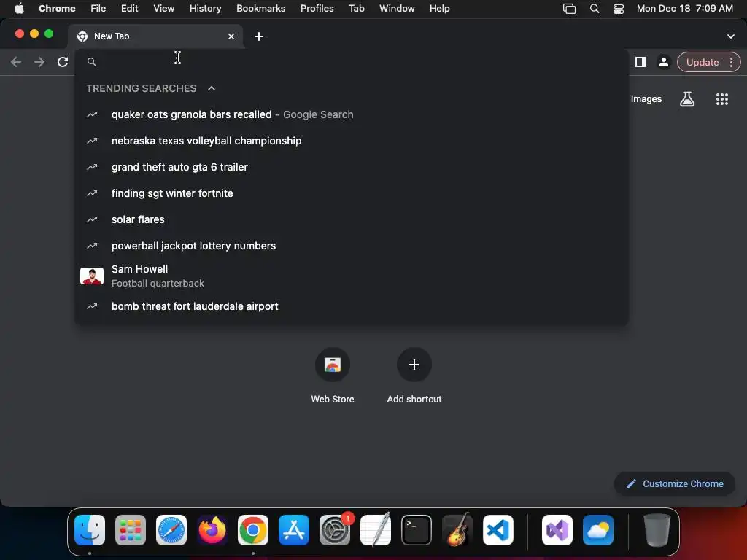Open Finder from the dock
747x560 pixels.
pos(90,530)
